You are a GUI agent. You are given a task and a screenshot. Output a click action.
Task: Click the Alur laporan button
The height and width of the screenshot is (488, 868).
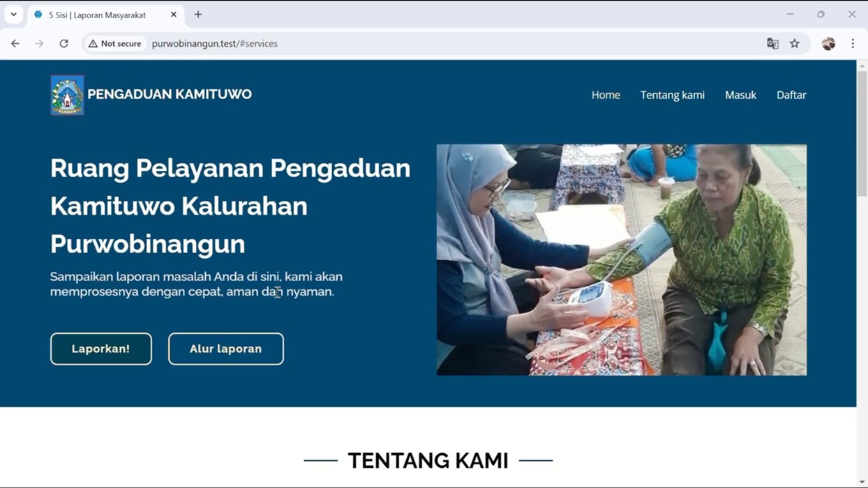click(226, 349)
